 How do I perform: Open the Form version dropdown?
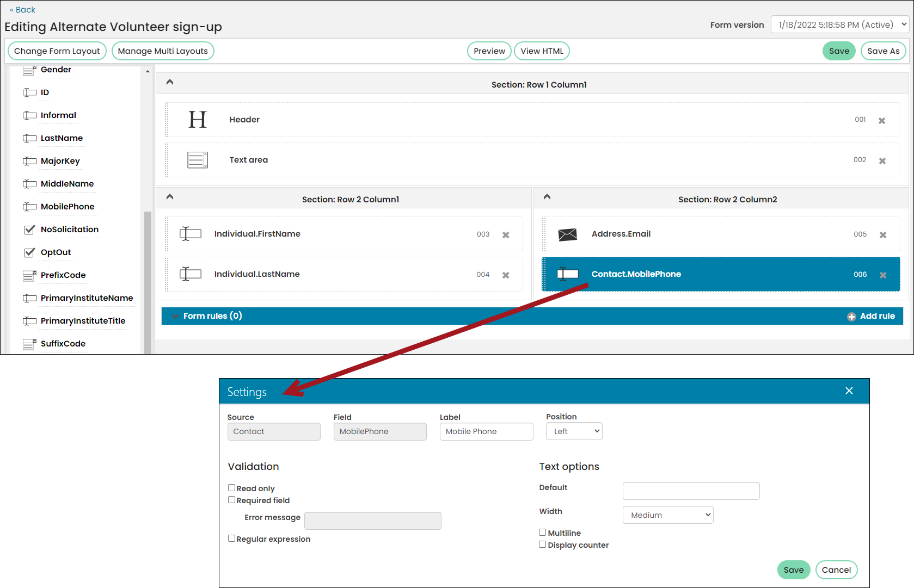[x=840, y=24]
